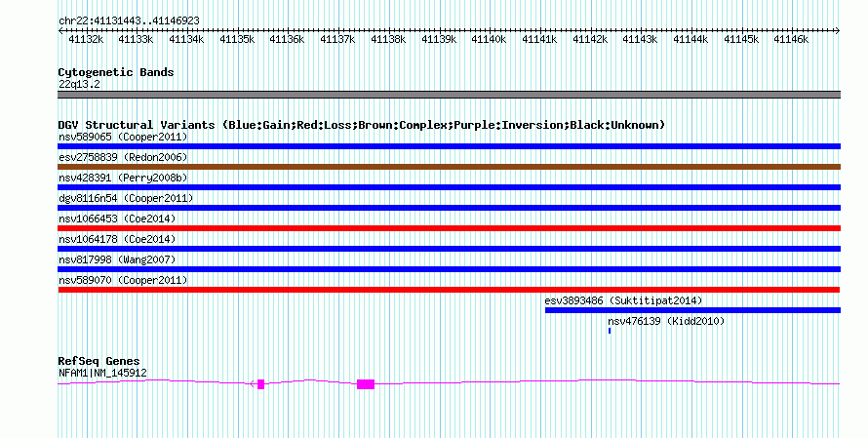Open variant label nsv1066453 (Coe2014)
Viewport: 868px width, 438px height.
(117, 219)
